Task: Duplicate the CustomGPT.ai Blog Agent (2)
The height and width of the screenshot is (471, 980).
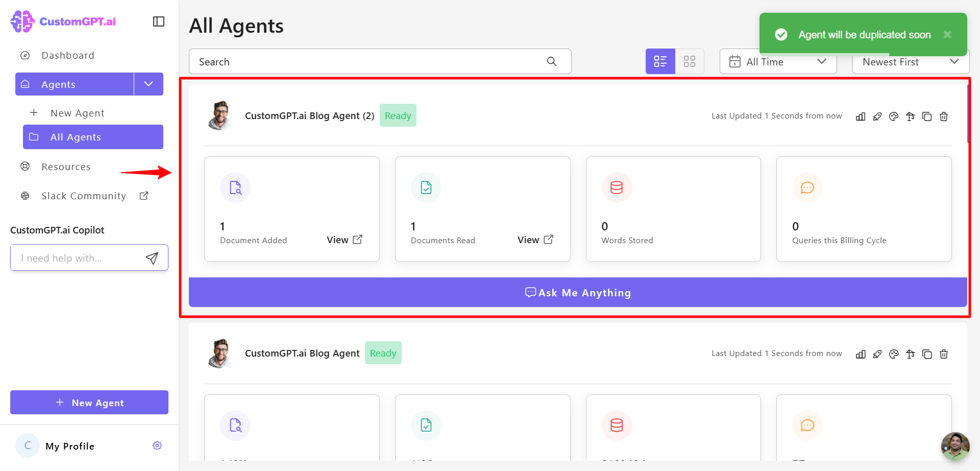Action: click(x=927, y=116)
